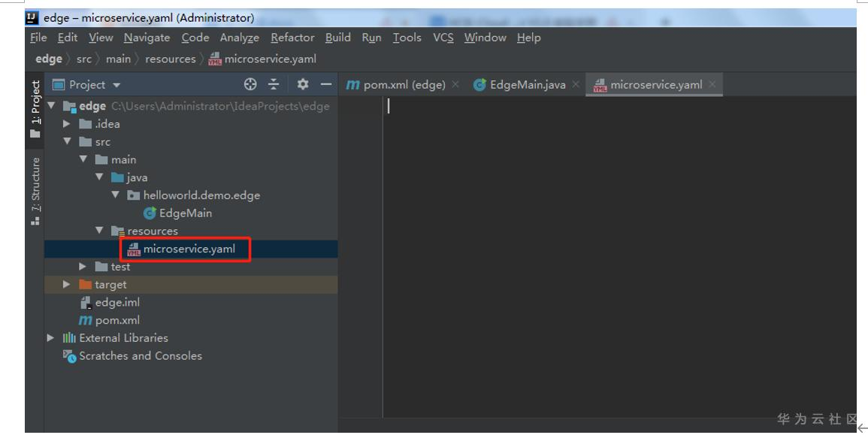Expand the target folder
The width and height of the screenshot is (868, 438).
click(x=67, y=284)
